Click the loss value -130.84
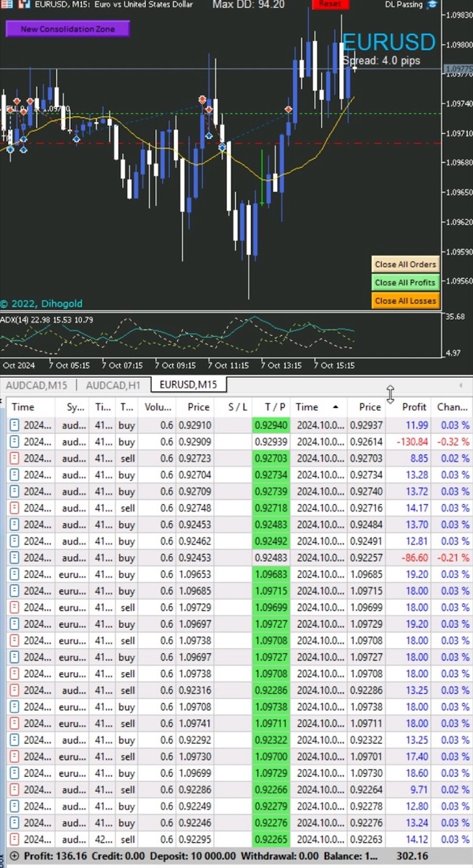 point(413,442)
